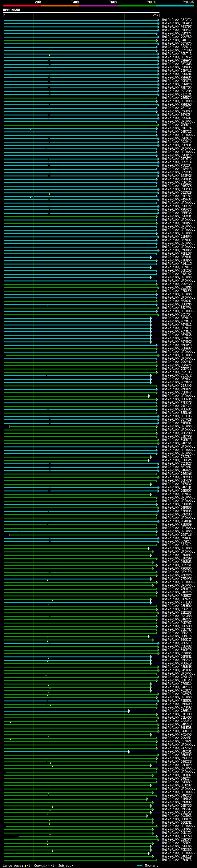This screenshot has width=197, height=868.
Task: Select label UniRef100_A7RLF6
Action: pos(177,291)
